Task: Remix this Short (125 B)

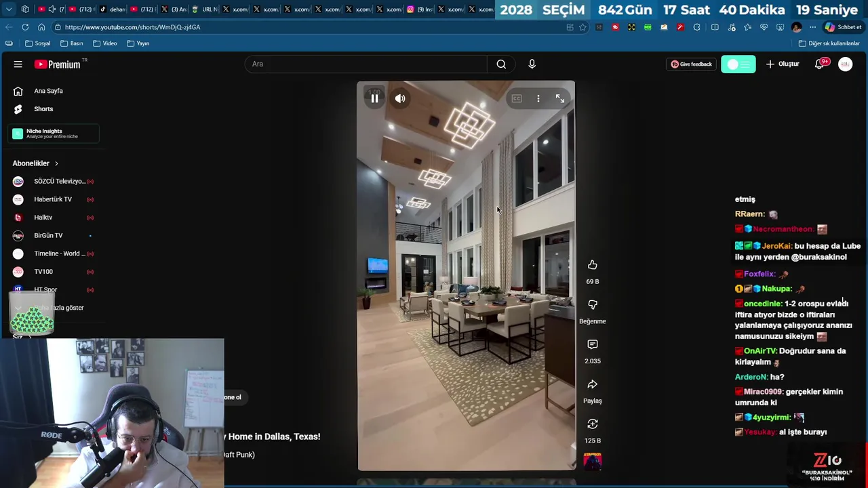Action: 593,424
